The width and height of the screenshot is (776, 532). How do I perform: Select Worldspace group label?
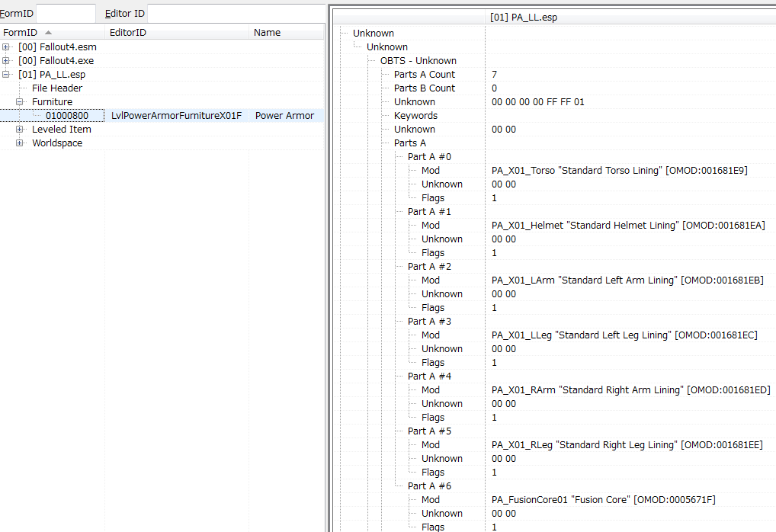tap(57, 143)
